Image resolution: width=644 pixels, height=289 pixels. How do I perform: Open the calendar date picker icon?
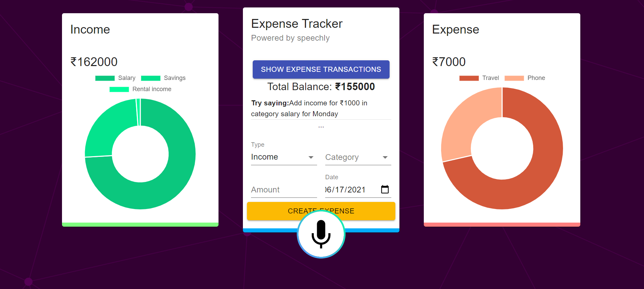click(385, 189)
